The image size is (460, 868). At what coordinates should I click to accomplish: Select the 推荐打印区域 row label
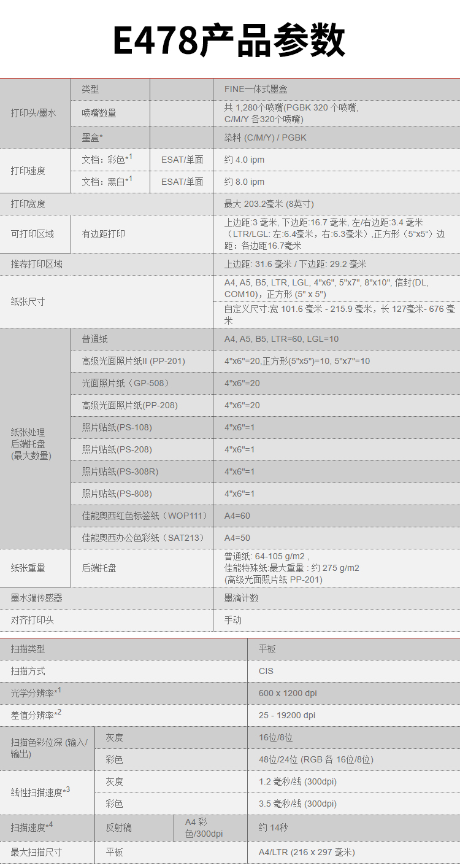[x=36, y=264]
